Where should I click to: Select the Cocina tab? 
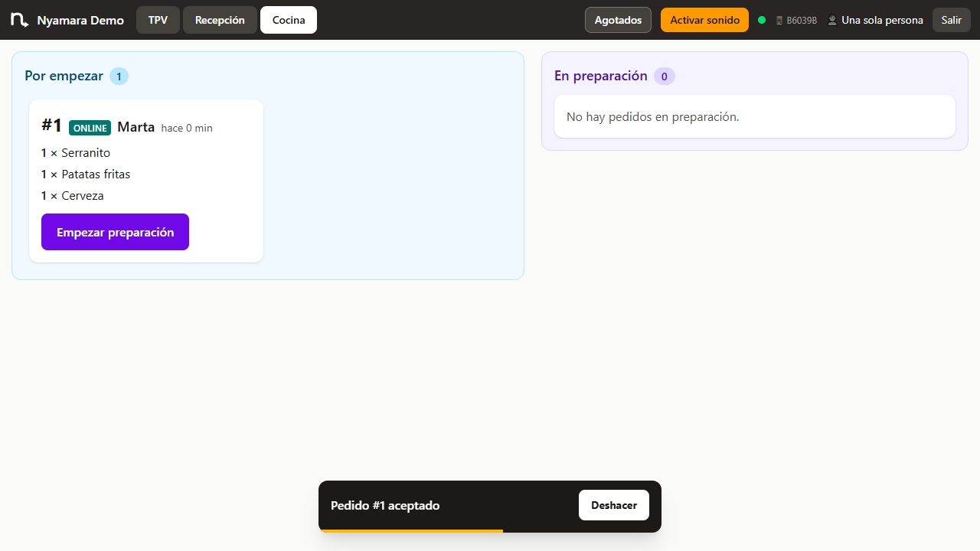pyautogui.click(x=289, y=20)
